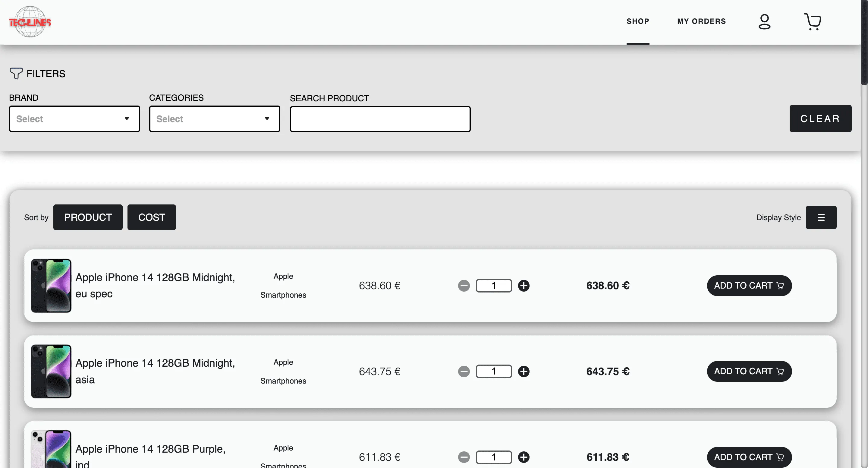Focus the Search Product input field
Image resolution: width=868 pixels, height=468 pixels.
pyautogui.click(x=380, y=119)
